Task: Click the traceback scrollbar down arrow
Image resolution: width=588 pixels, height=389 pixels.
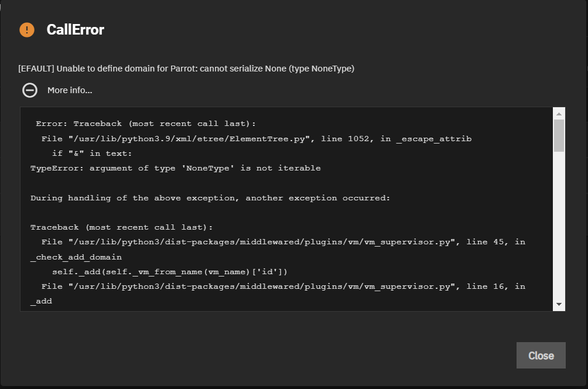Action: [559, 305]
